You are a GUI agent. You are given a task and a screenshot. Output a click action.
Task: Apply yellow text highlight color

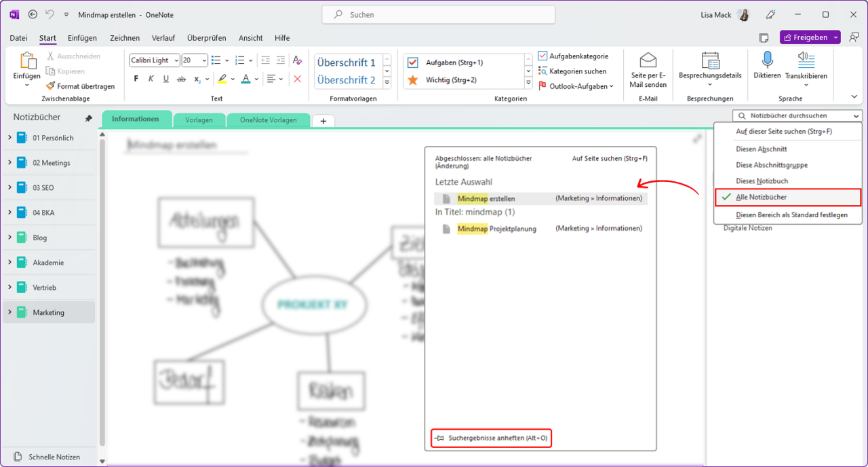(222, 79)
